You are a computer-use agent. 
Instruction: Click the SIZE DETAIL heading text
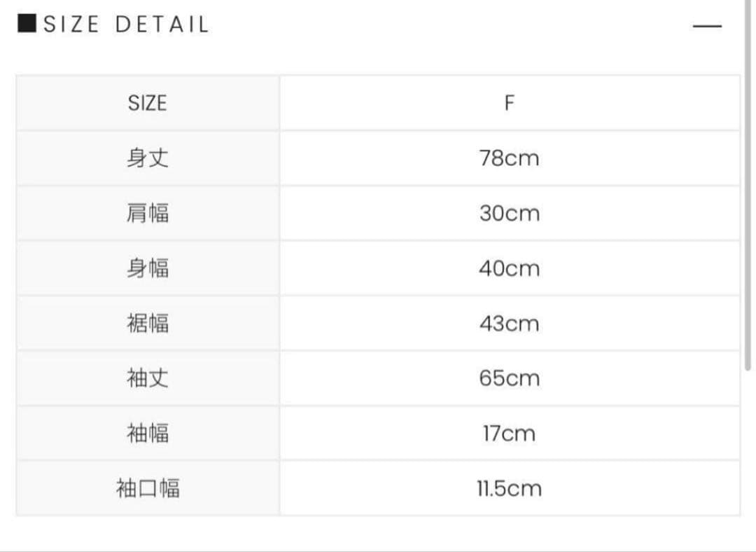point(126,25)
